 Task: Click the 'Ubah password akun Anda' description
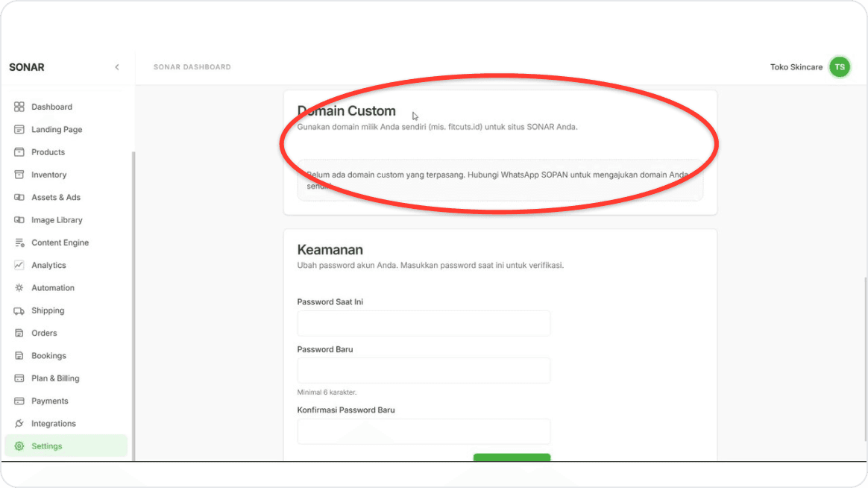click(430, 266)
